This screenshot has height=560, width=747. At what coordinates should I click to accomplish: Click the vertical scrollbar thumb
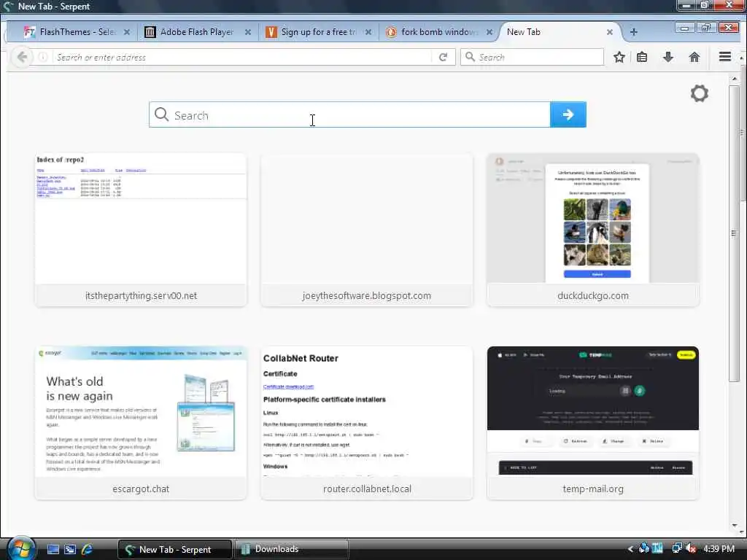[x=734, y=233]
